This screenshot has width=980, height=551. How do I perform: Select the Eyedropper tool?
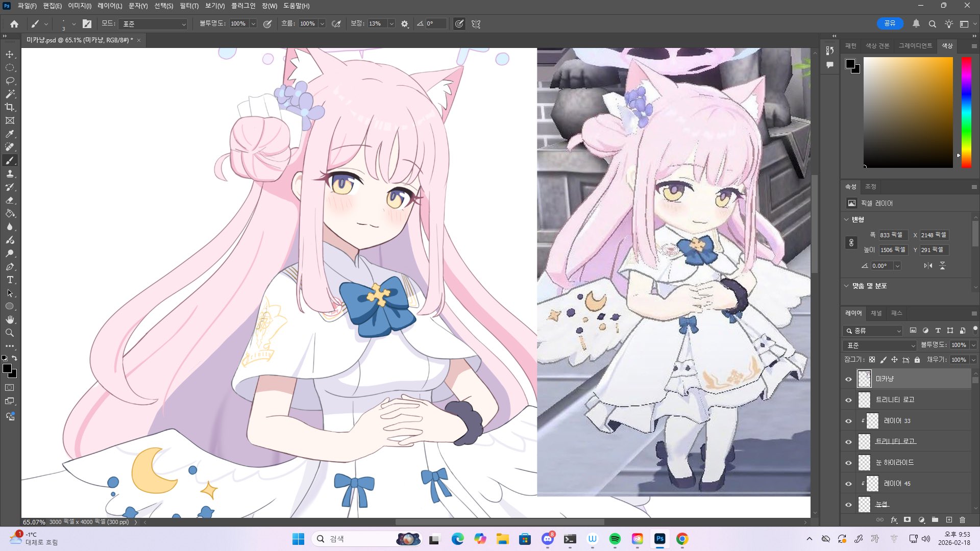[x=10, y=134]
